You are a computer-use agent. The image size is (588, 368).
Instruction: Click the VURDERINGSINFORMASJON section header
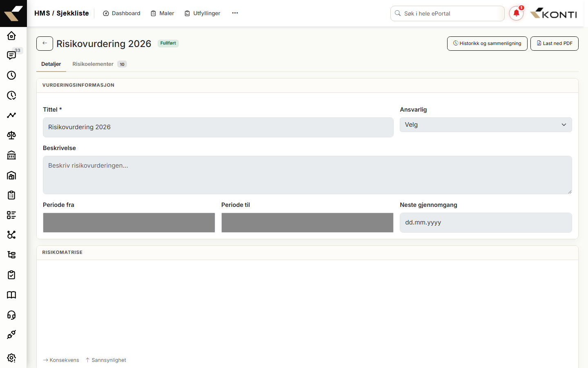coord(78,85)
